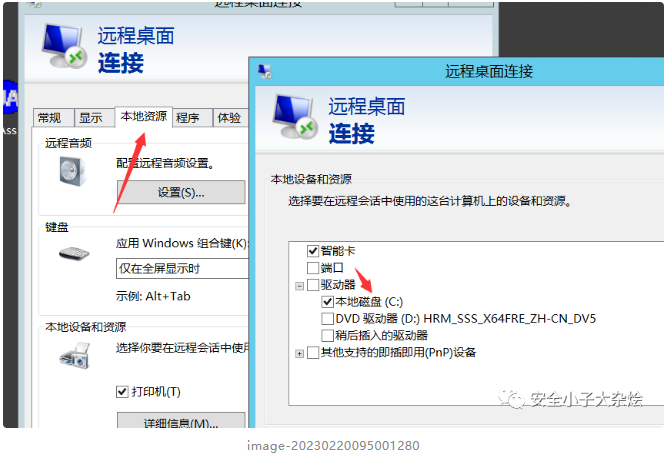Click the Remote Desktop monitor logo in back window
The height and width of the screenshot is (459, 668).
coord(64,46)
